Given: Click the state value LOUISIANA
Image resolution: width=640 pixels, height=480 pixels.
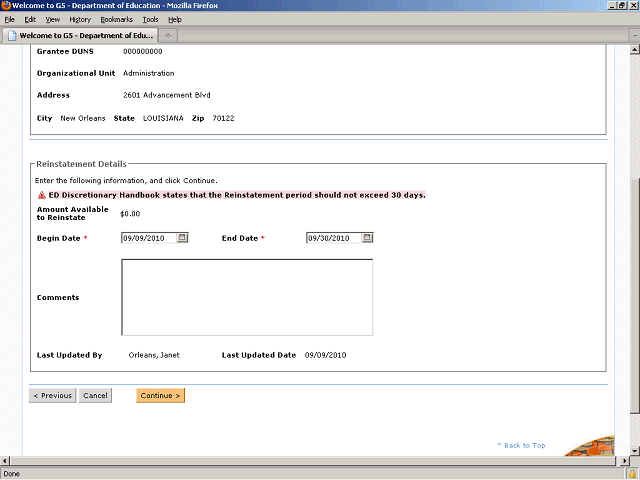Looking at the screenshot, I should click(163, 118).
